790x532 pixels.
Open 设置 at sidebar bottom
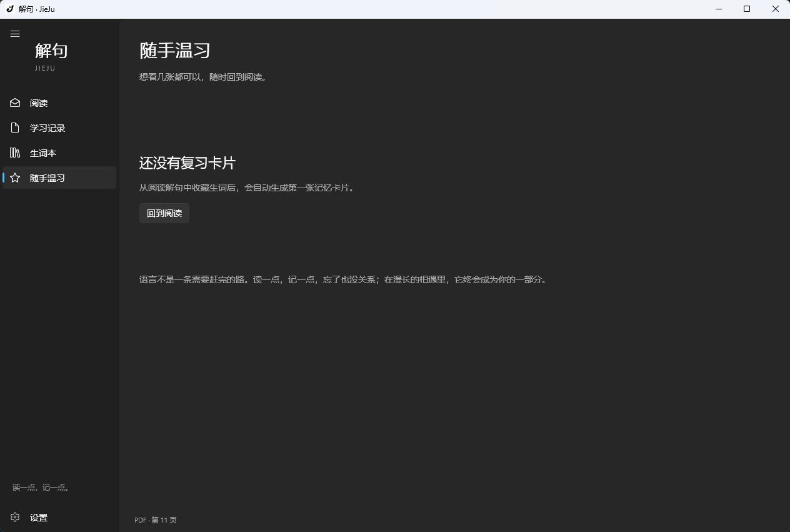(x=59, y=517)
